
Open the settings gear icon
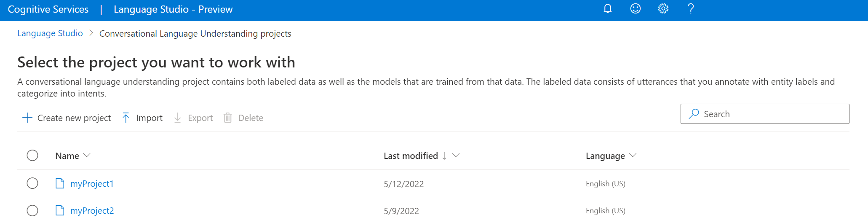(x=663, y=9)
